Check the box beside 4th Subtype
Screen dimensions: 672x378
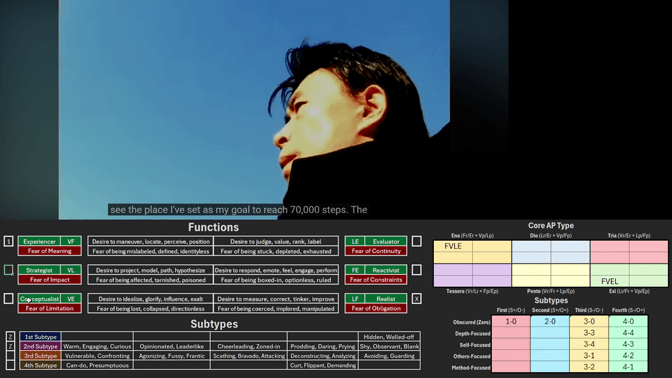click(x=11, y=365)
